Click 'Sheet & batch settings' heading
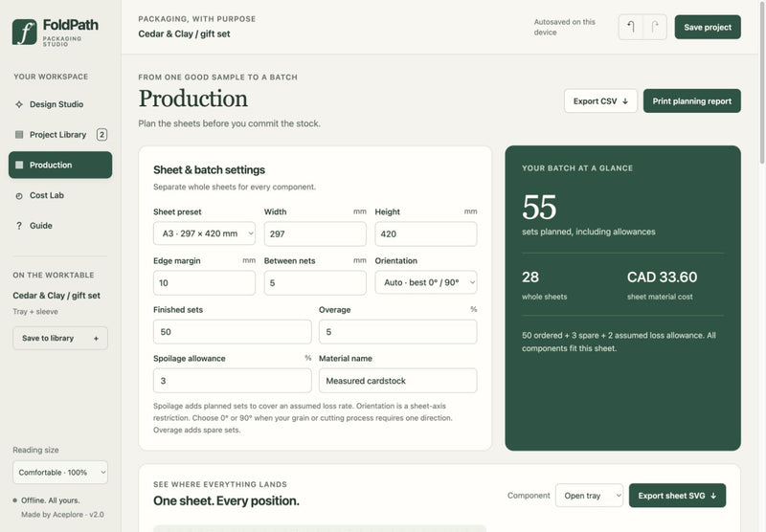 [x=209, y=170]
